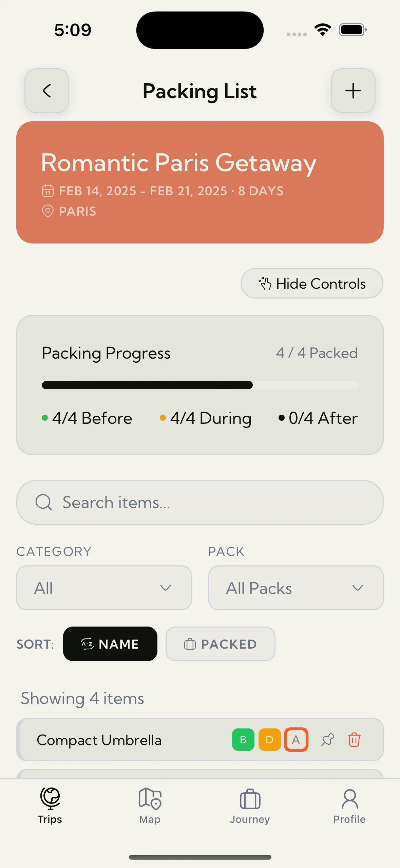Go to the Profile tab
400x868 pixels.
(349, 805)
